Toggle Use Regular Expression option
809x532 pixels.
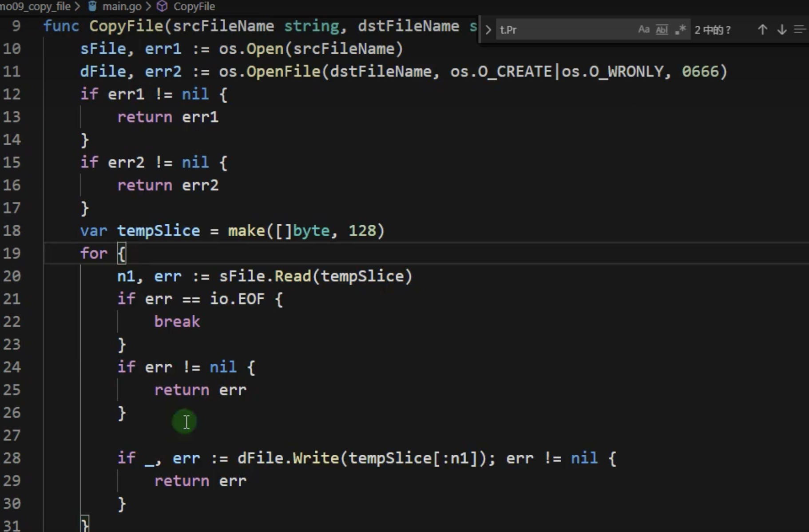click(x=680, y=30)
